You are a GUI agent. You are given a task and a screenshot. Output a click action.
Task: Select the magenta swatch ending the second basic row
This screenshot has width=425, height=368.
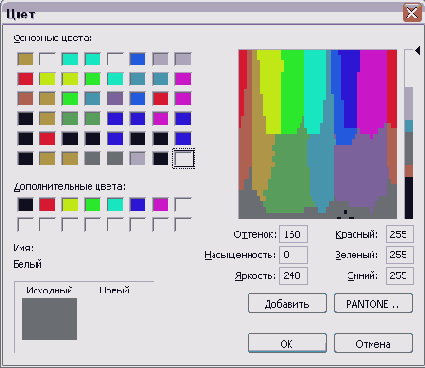click(x=183, y=79)
